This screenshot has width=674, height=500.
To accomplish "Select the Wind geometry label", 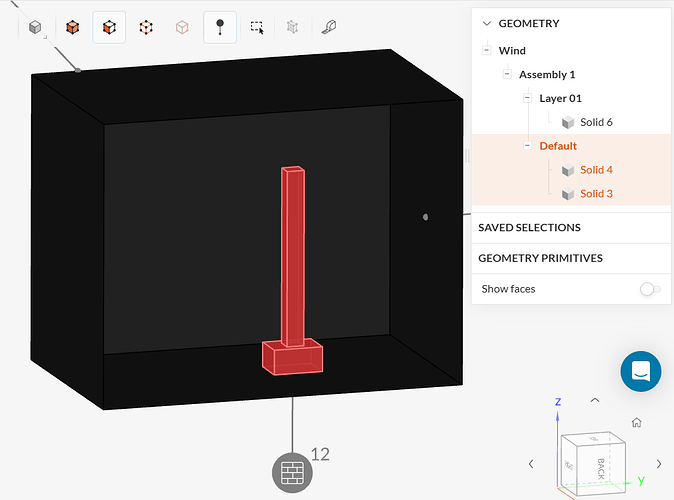I will tap(512, 51).
